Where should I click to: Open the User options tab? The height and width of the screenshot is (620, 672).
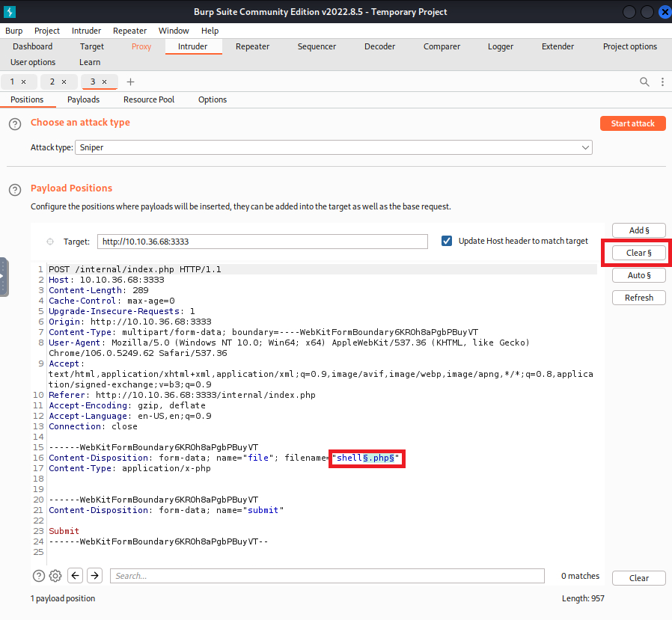pyautogui.click(x=33, y=63)
